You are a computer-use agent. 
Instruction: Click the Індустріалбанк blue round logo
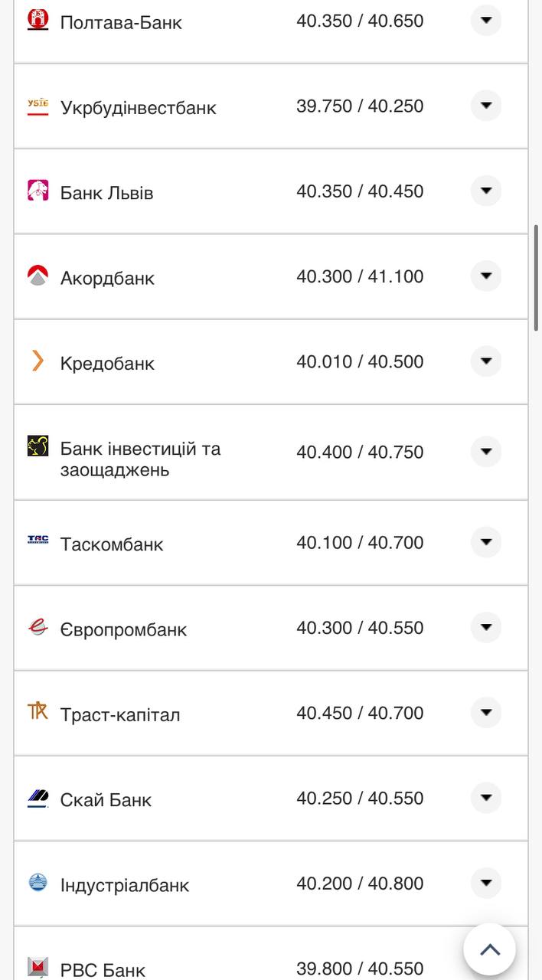coord(38,883)
